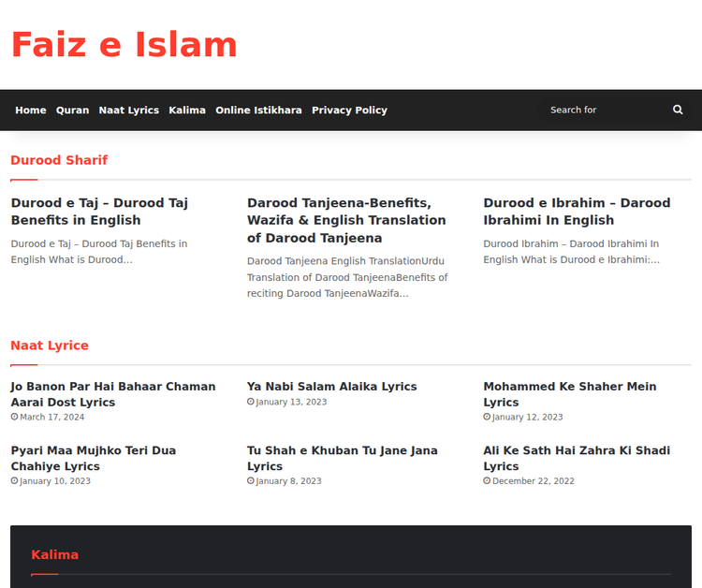
Task: Open Ali Ke Sath Hai Zahra lyrics
Action: tap(577, 458)
